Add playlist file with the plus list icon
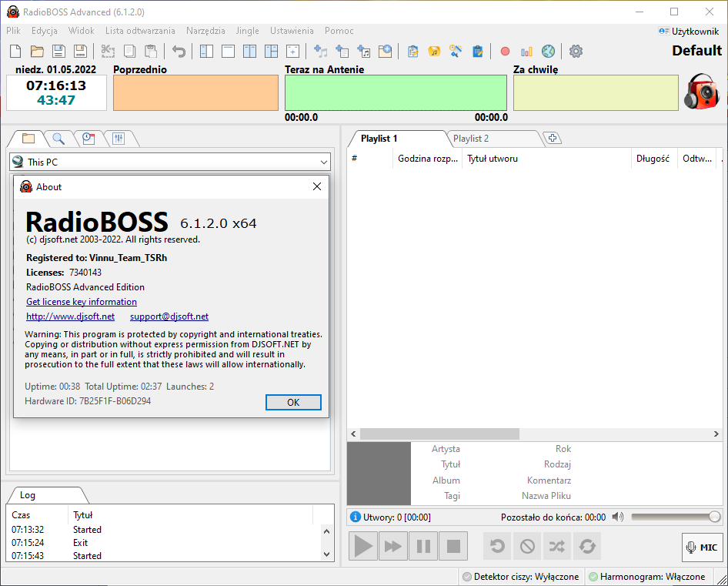The height and width of the screenshot is (586, 728). click(342, 51)
